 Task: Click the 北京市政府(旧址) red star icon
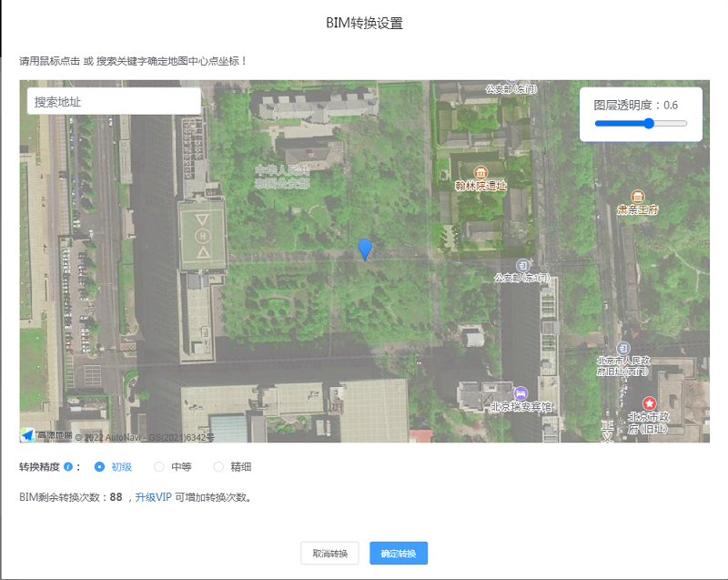[649, 403]
